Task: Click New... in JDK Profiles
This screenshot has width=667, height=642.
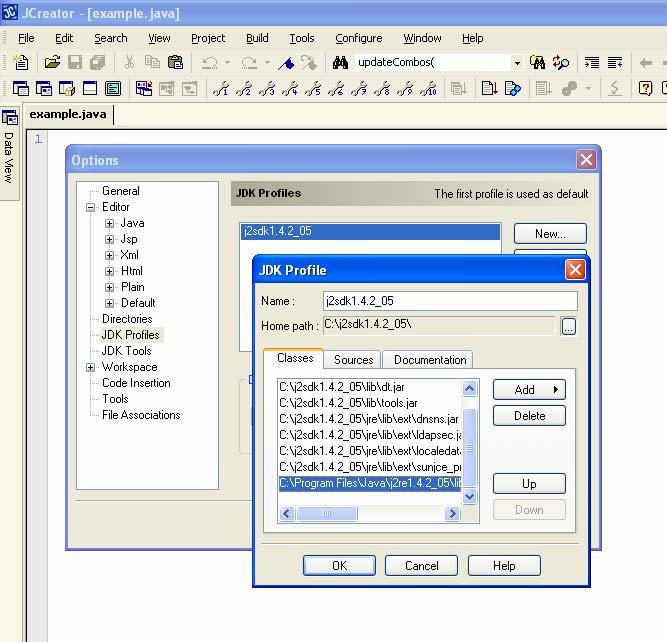Action: [550, 234]
